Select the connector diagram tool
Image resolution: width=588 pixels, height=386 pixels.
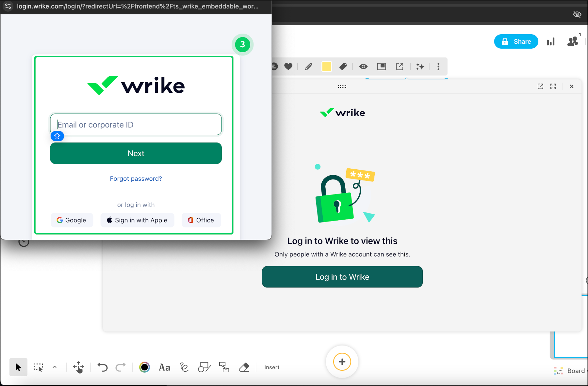pos(224,367)
